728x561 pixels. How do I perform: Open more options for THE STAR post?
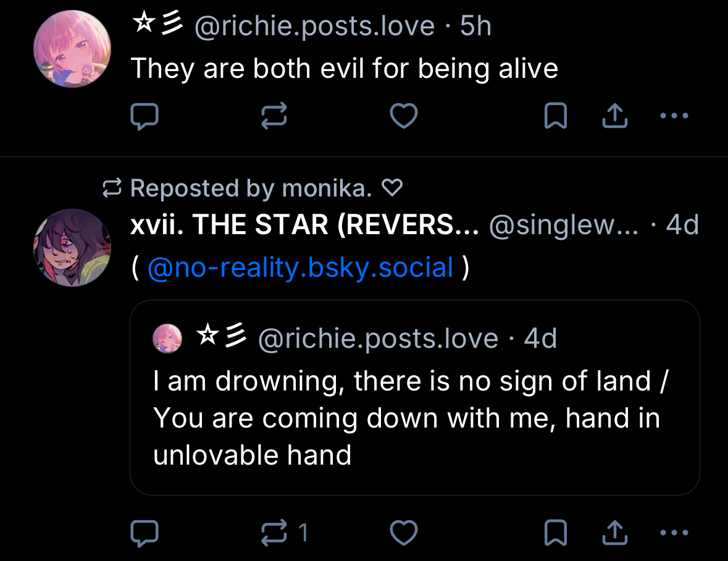(x=674, y=533)
